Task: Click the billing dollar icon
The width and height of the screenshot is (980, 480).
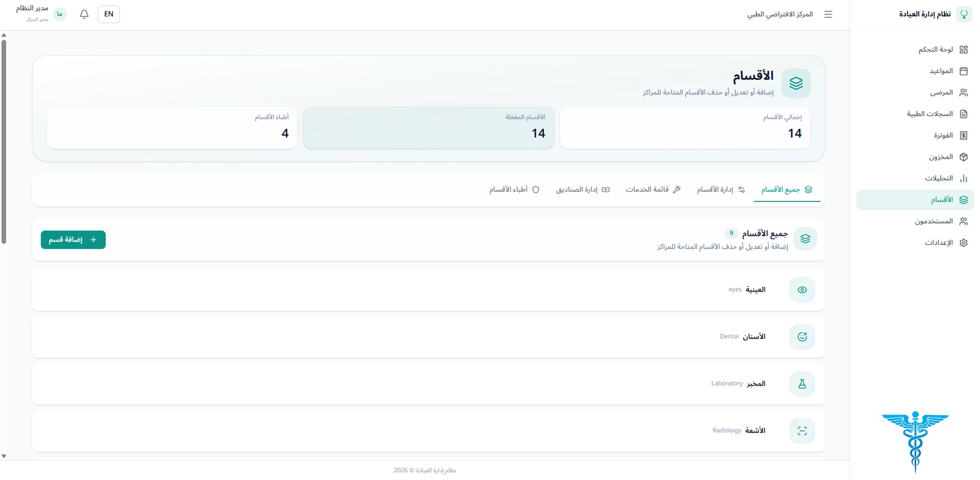Action: pyautogui.click(x=963, y=135)
